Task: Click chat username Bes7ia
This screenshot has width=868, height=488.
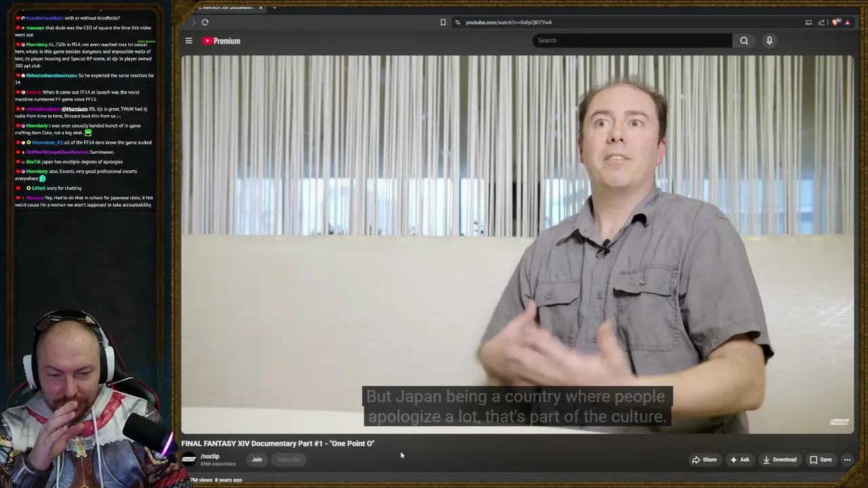Action: 33,162
